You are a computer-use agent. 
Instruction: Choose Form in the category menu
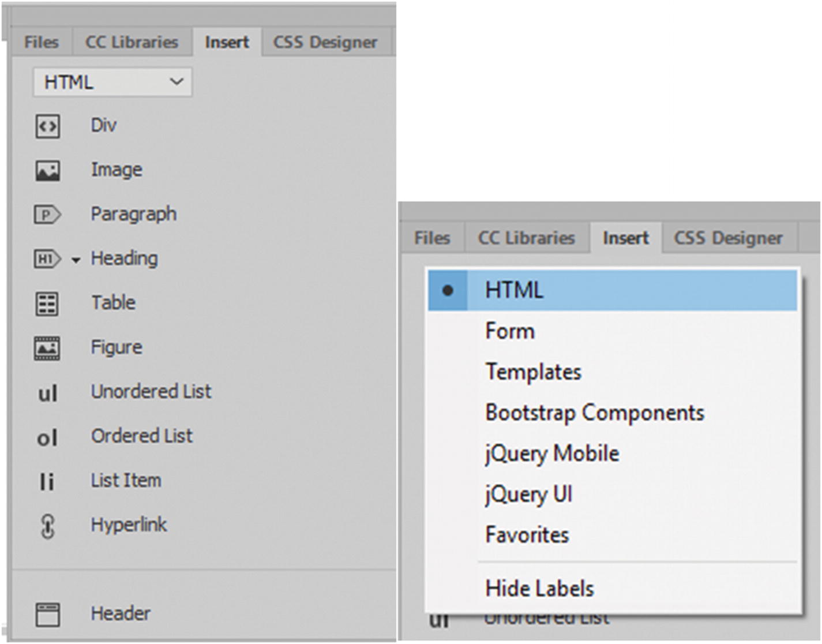coord(510,331)
